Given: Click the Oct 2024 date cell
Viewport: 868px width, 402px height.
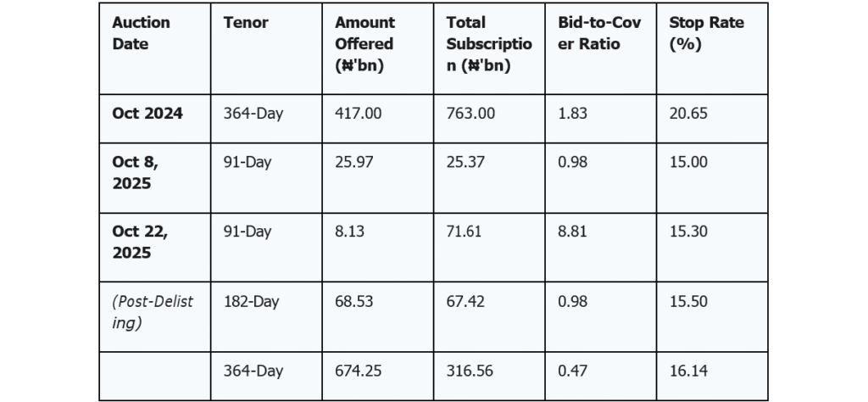Looking at the screenshot, I should click(147, 113).
